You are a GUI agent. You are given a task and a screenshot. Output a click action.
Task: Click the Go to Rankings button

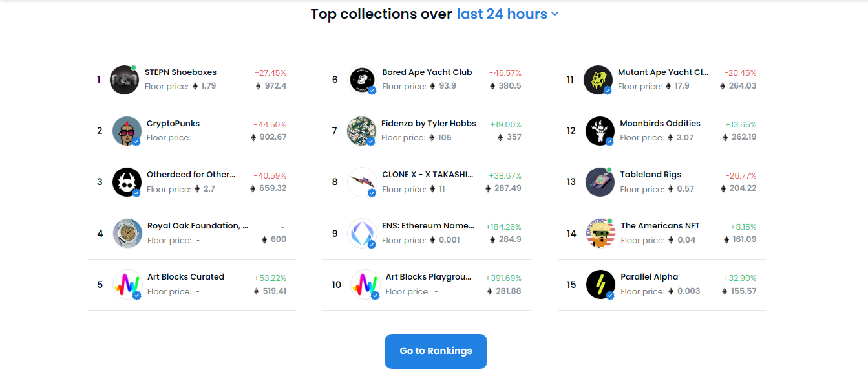point(436,351)
